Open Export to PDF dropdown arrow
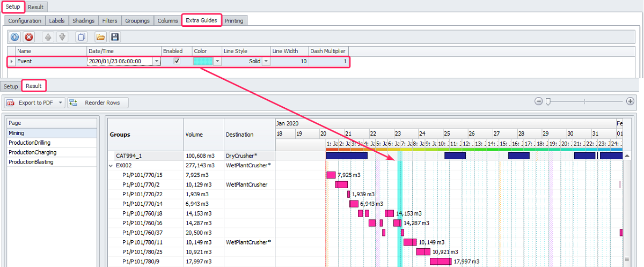Image resolution: width=644 pixels, height=267 pixels. [61, 102]
